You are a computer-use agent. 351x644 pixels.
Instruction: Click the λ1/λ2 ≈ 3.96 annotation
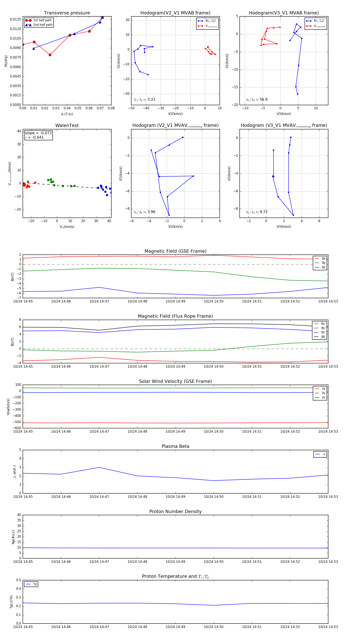(144, 212)
